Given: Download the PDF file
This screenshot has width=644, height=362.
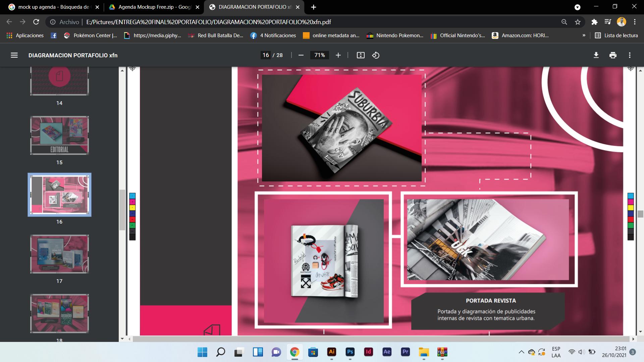Looking at the screenshot, I should coord(596,55).
